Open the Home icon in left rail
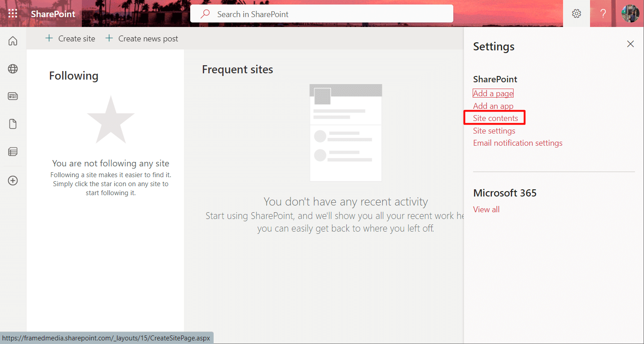The image size is (644, 344). point(13,41)
